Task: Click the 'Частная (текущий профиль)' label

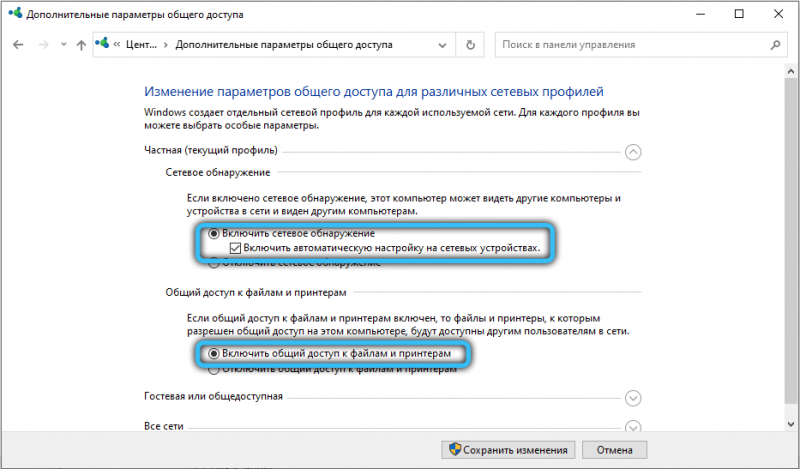Action: 211,151
